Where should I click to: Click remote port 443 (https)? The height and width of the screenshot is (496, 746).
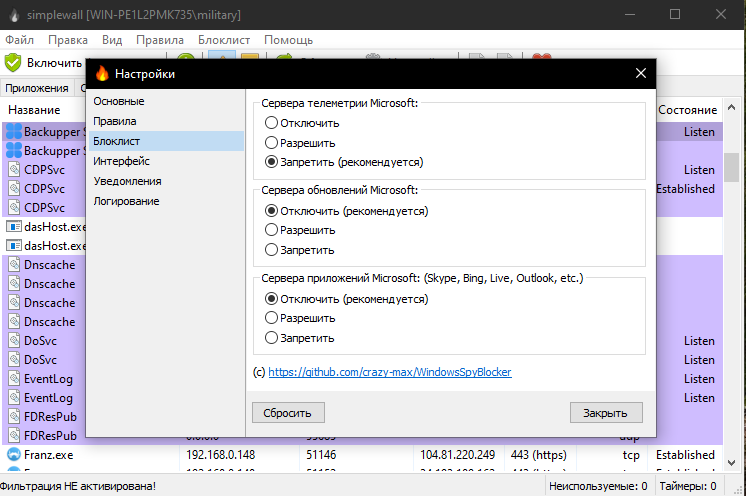tap(539, 455)
